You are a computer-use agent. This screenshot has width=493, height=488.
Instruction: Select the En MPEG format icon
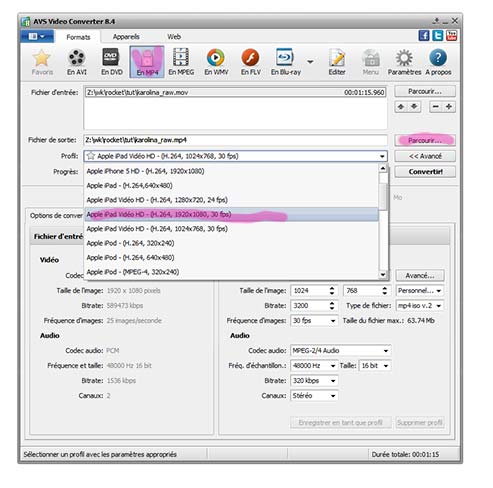pyautogui.click(x=181, y=62)
